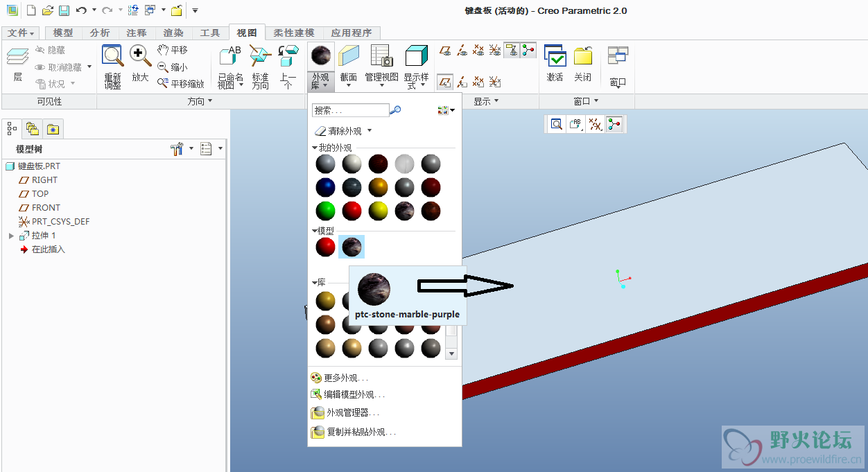Image resolution: width=868 pixels, height=472 pixels.
Task: Open More Appearances (更多外观)
Action: click(x=340, y=378)
